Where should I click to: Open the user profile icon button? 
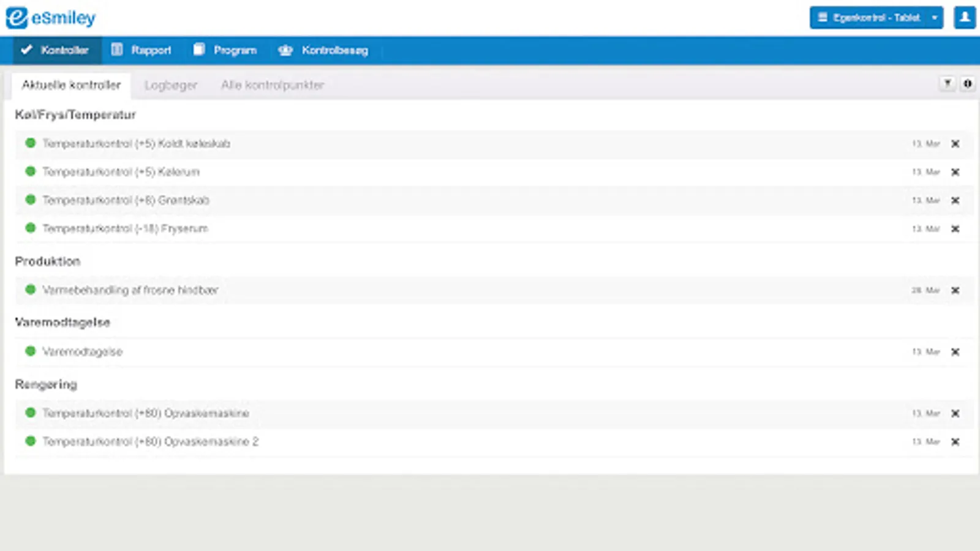pos(965,18)
